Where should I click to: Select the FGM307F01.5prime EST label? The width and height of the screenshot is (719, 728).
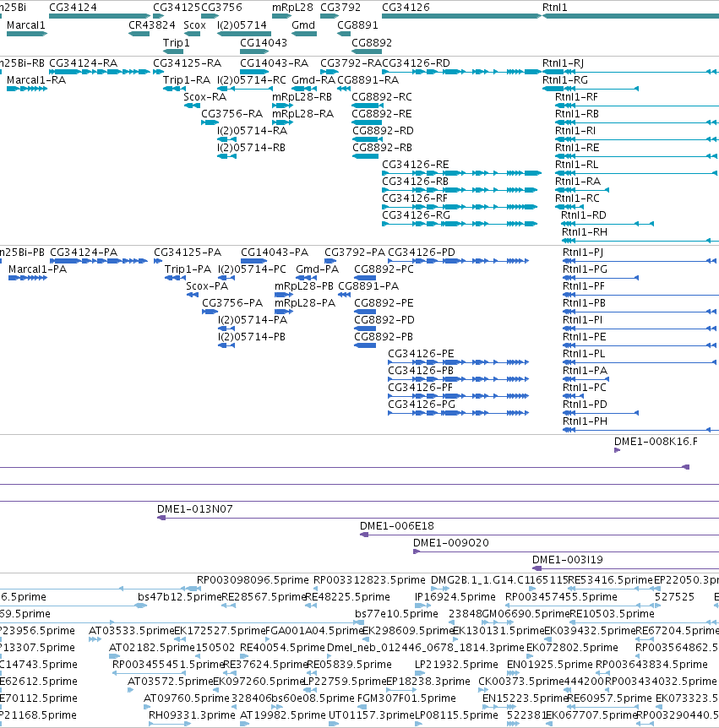[406, 698]
